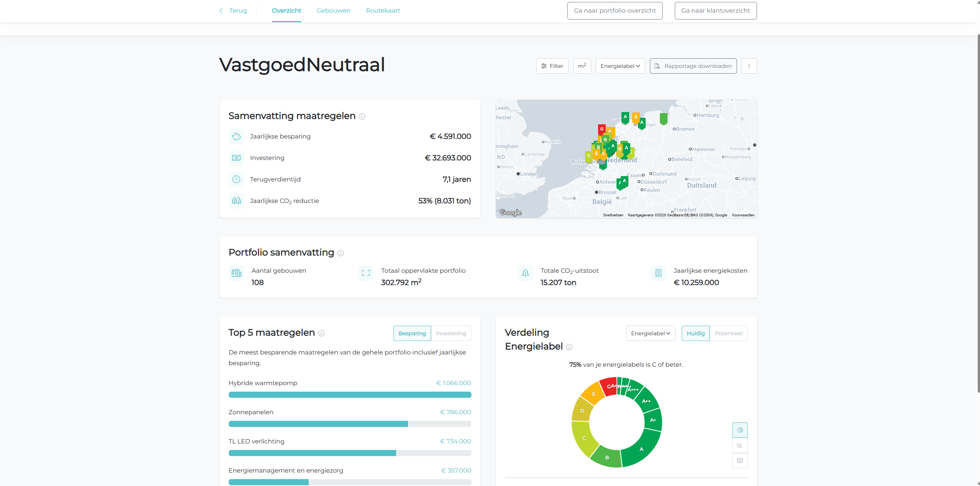The width and height of the screenshot is (980, 486).
Task: Switch to bar chart view icon
Action: tap(740, 445)
